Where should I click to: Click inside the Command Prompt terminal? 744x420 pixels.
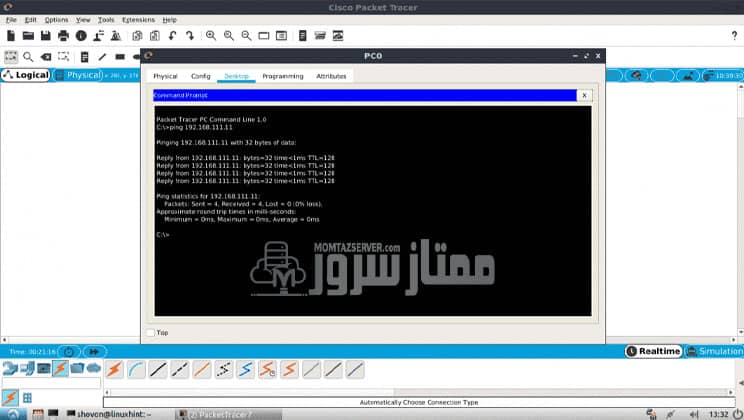click(x=373, y=211)
